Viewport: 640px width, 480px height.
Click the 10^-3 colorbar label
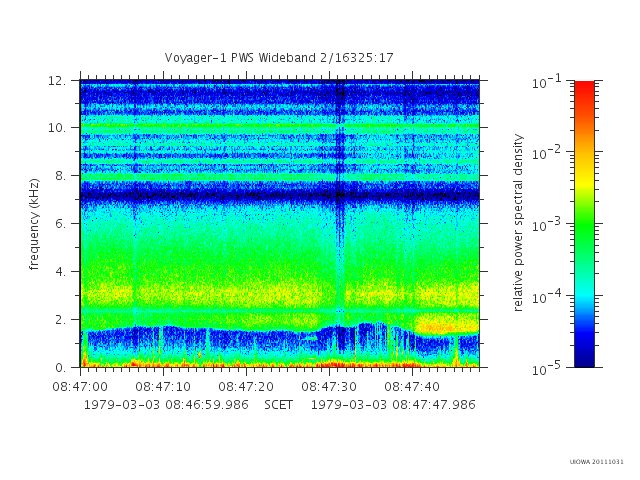pyautogui.click(x=546, y=224)
